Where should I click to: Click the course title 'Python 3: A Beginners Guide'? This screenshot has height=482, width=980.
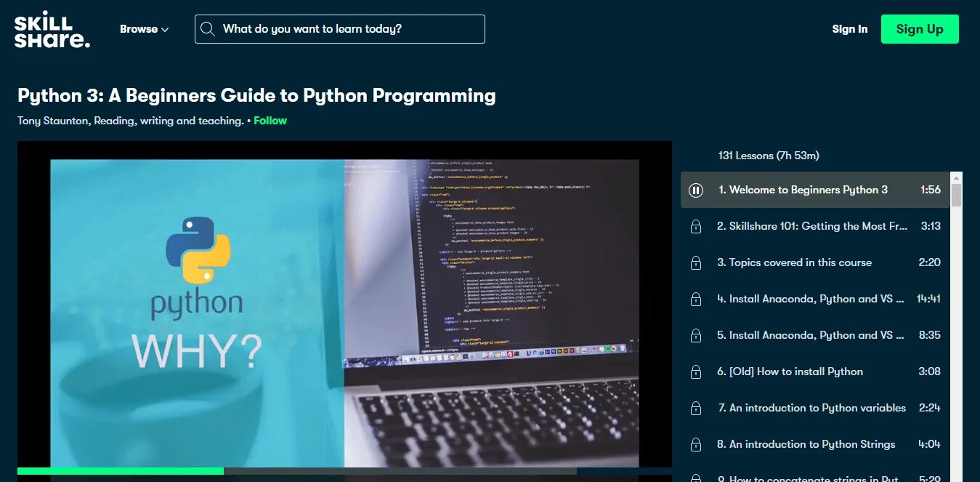tap(256, 95)
